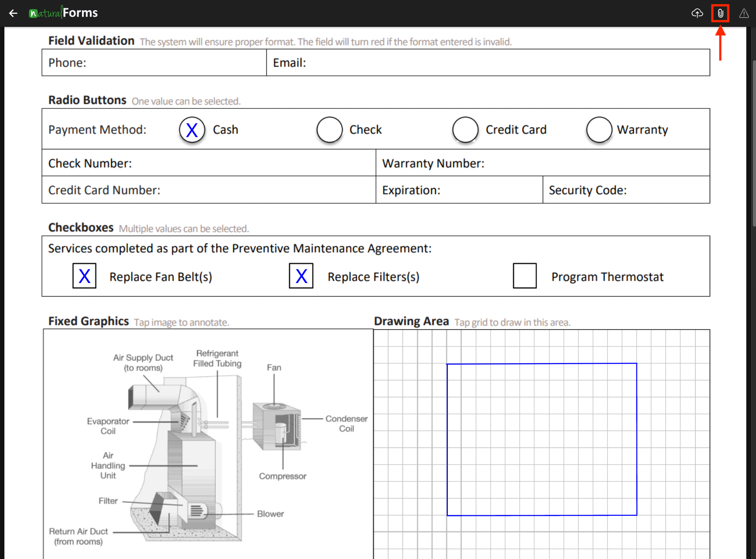Select the Check payment radio button
The width and height of the screenshot is (756, 559).
(x=330, y=130)
